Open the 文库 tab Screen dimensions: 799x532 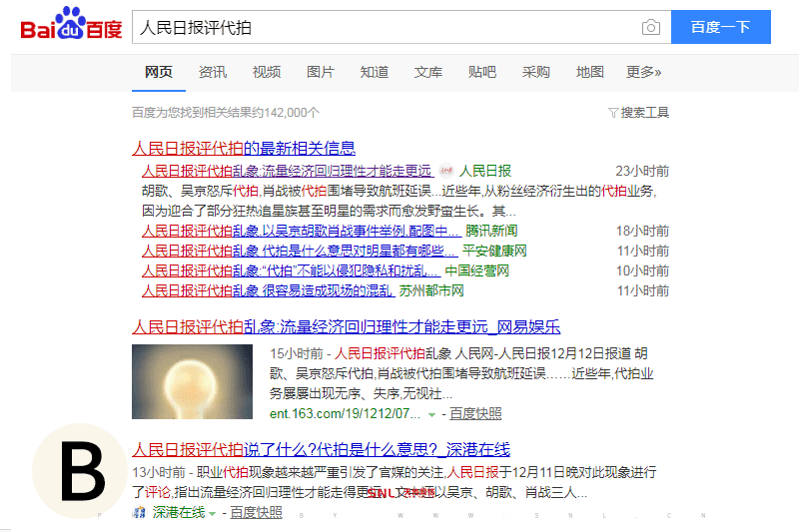pos(428,72)
